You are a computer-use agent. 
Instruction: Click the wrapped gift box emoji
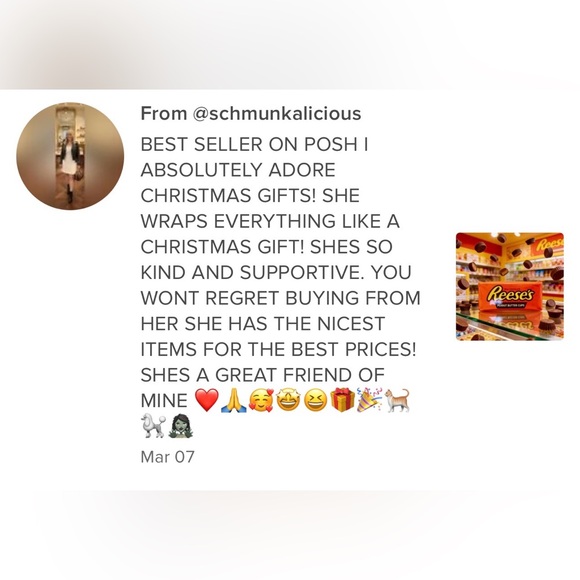[x=343, y=399]
